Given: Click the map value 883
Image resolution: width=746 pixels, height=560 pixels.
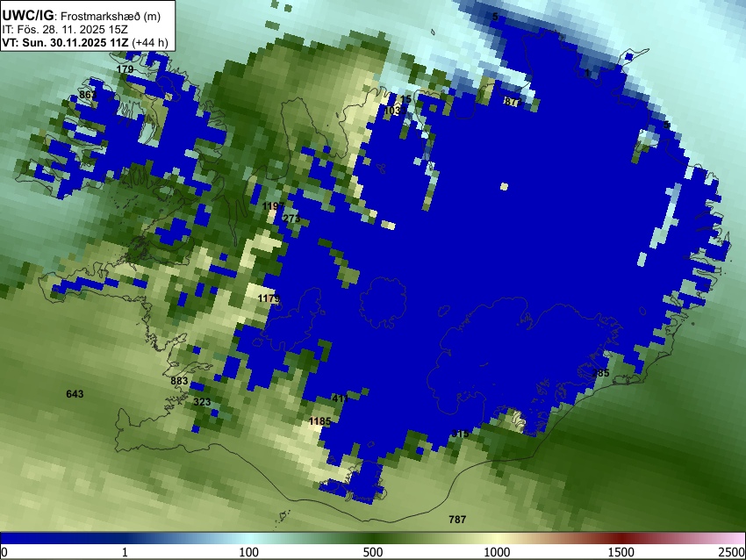Looking at the screenshot, I should (x=179, y=381).
